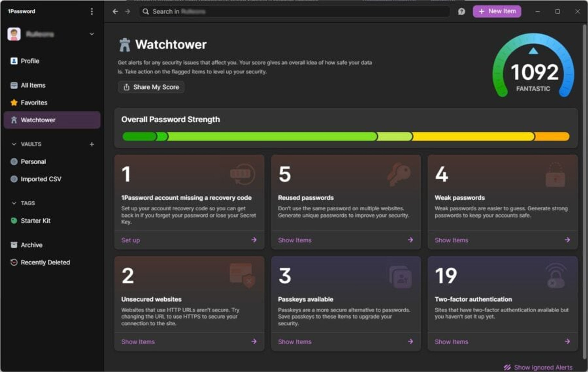Open the help question-mark icon

tap(461, 11)
